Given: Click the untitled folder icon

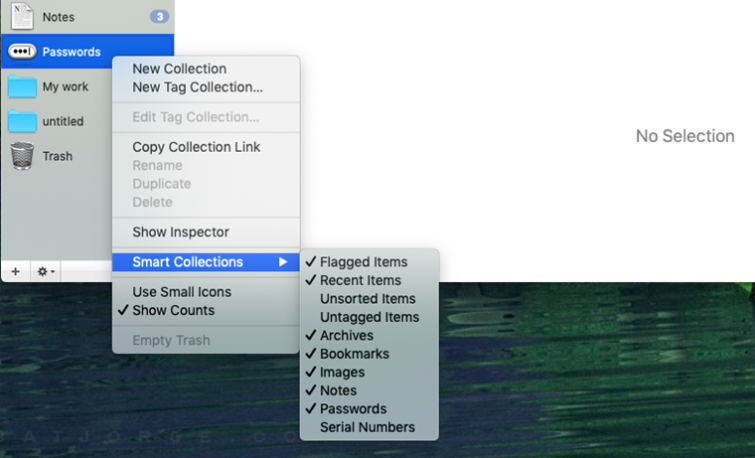Looking at the screenshot, I should [x=22, y=121].
